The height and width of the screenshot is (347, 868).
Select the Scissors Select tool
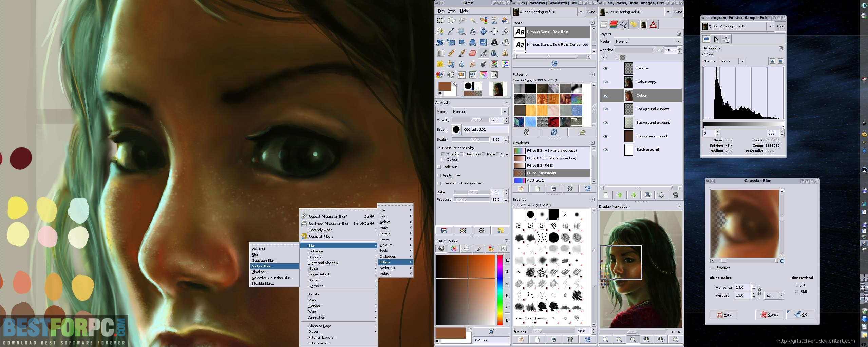tap(494, 21)
